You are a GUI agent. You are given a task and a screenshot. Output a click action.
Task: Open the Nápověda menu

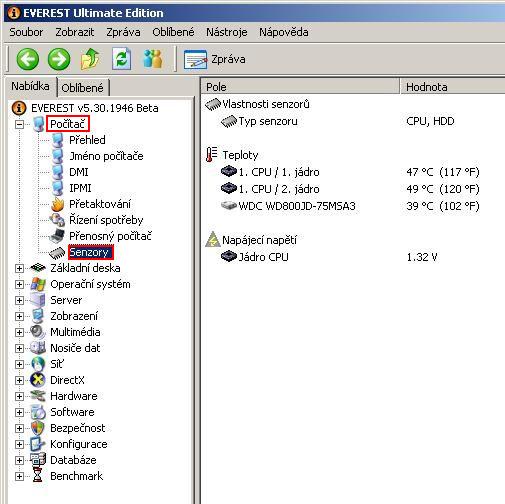284,32
